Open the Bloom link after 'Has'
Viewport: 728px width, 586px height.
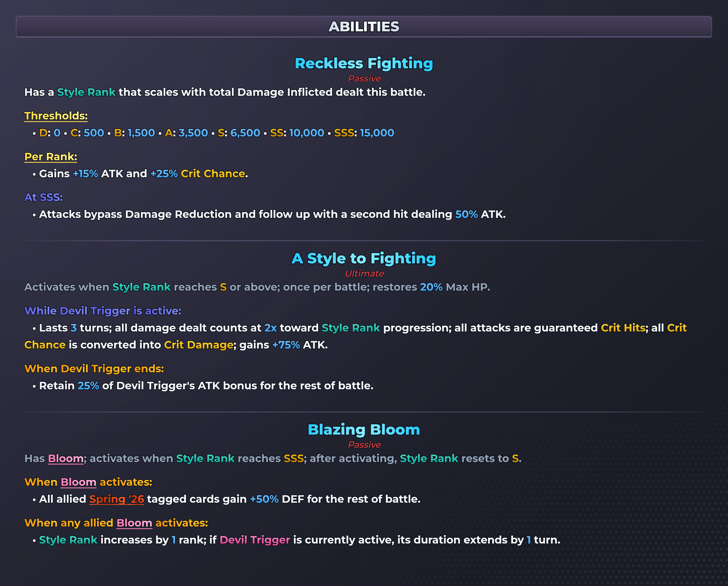pyautogui.click(x=66, y=458)
